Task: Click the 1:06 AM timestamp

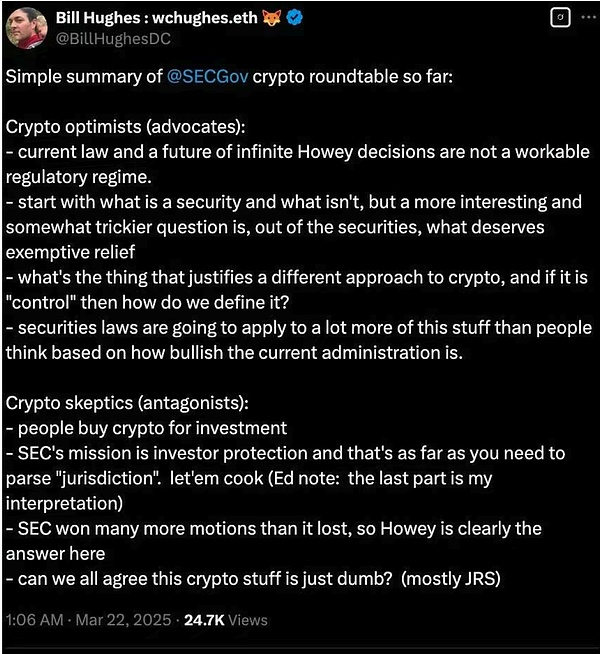Action: (36, 620)
